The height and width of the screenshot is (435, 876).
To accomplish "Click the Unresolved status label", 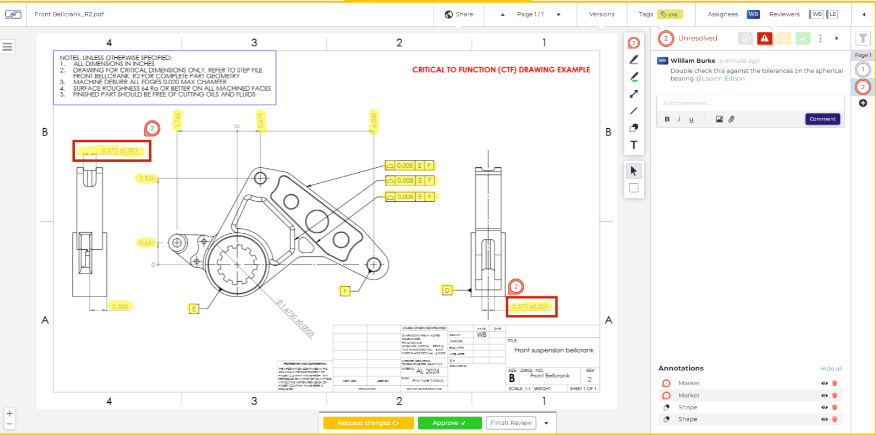I will (x=697, y=39).
